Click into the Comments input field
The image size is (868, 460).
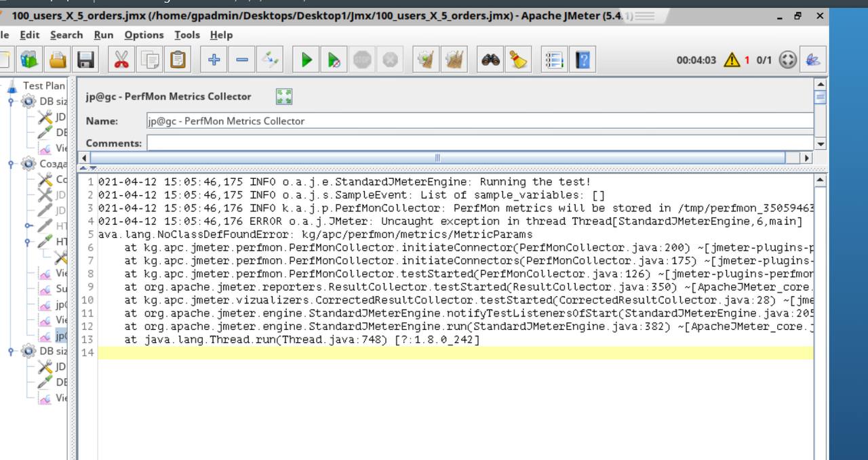[x=479, y=143]
